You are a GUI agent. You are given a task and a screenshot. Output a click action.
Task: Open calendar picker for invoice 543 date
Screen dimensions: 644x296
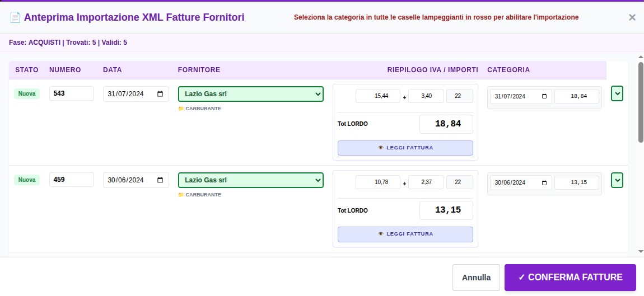[160, 94]
